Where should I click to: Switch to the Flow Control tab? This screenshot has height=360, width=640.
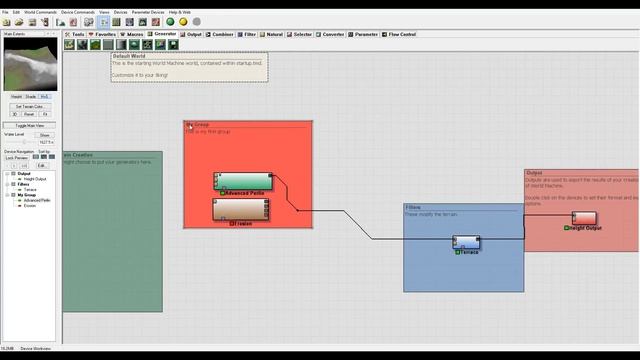399,35
